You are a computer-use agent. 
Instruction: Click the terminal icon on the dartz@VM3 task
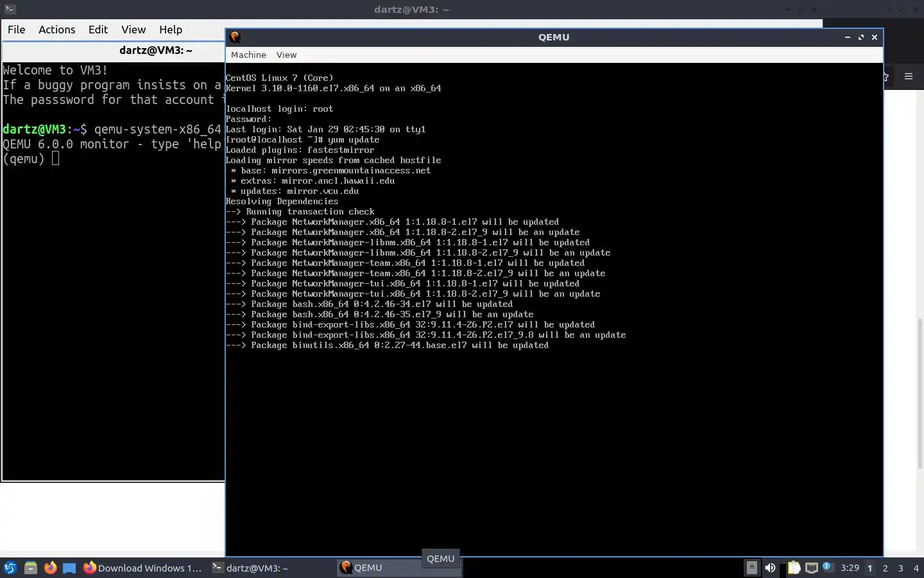[218, 568]
